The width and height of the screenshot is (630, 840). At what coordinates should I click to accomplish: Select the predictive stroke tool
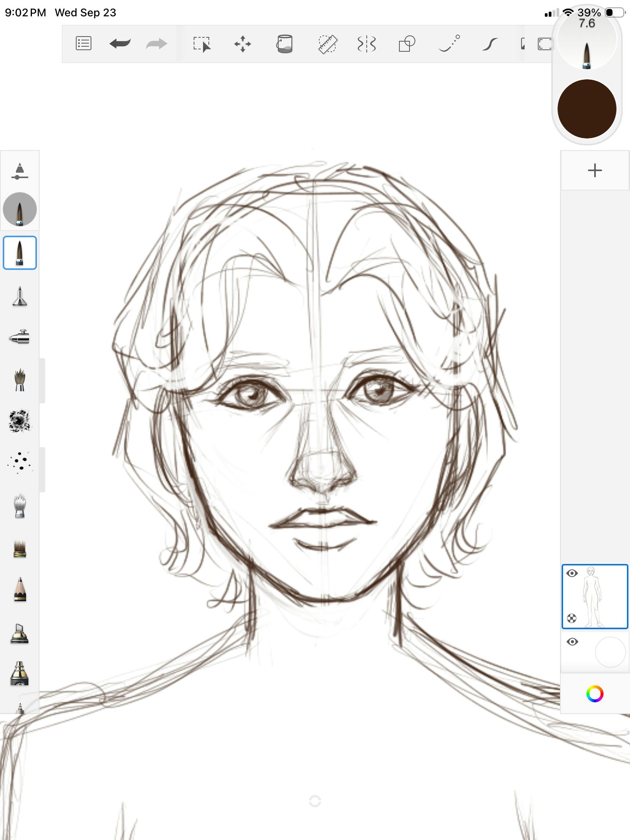coord(449,43)
